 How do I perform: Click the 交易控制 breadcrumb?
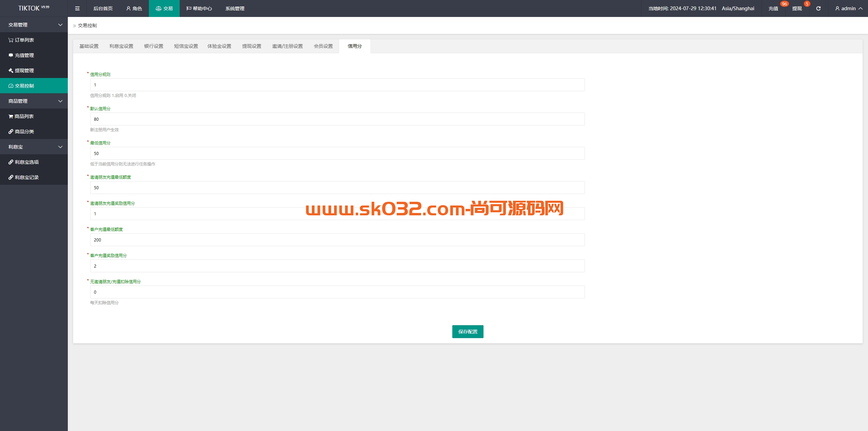(87, 25)
